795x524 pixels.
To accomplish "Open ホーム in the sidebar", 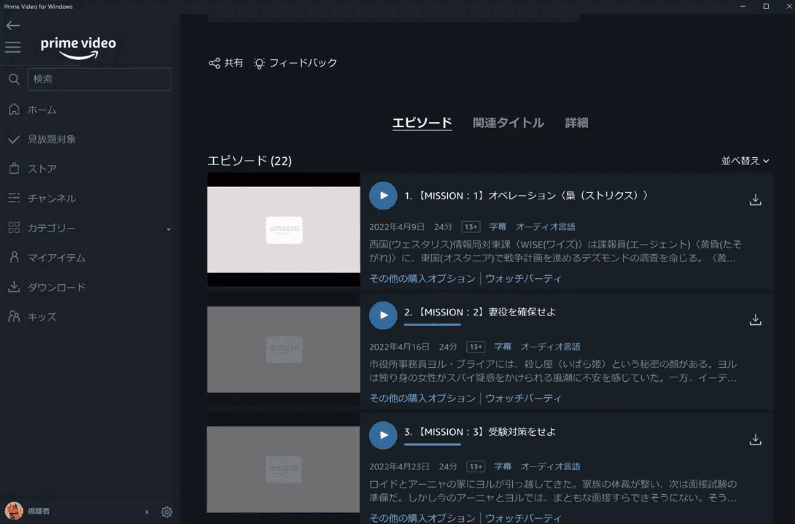I will click(x=42, y=110).
